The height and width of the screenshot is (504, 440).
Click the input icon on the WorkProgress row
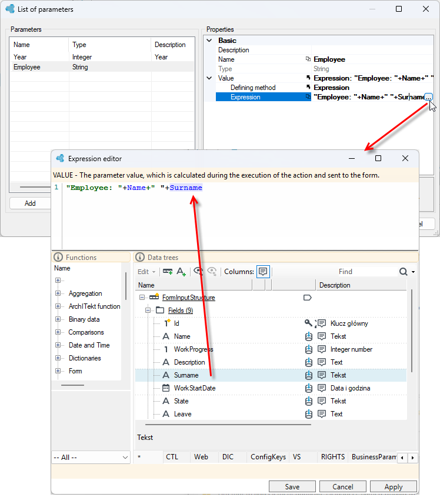coord(309,349)
